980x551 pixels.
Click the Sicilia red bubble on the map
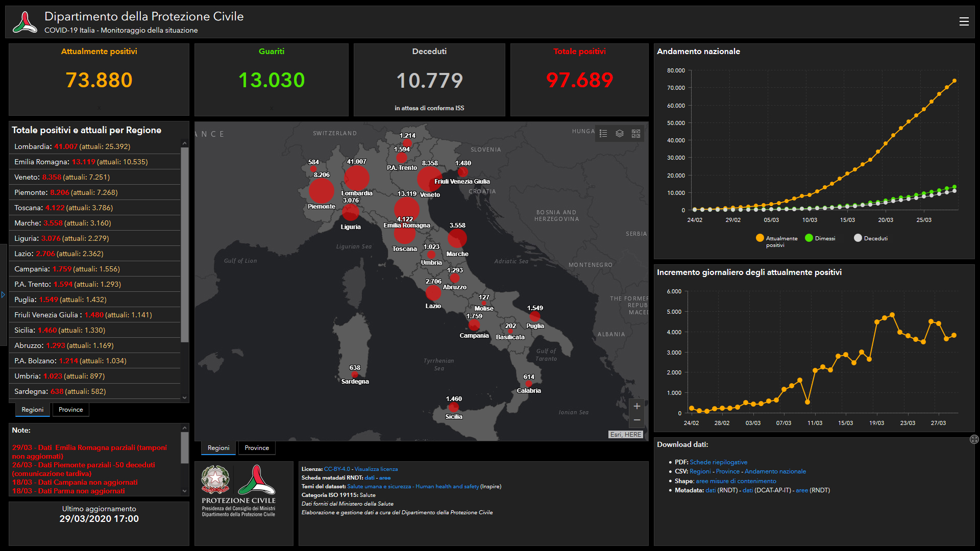453,407
